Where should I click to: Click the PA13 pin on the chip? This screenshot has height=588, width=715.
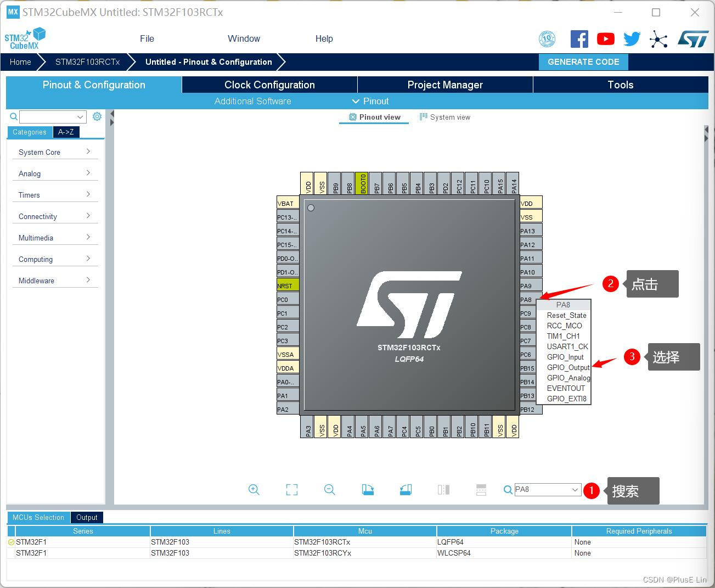pos(531,231)
